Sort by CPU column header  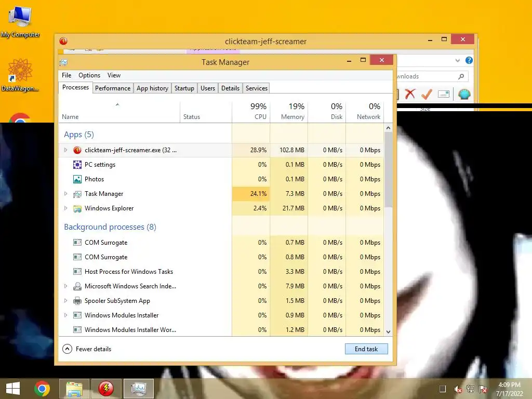pos(251,112)
